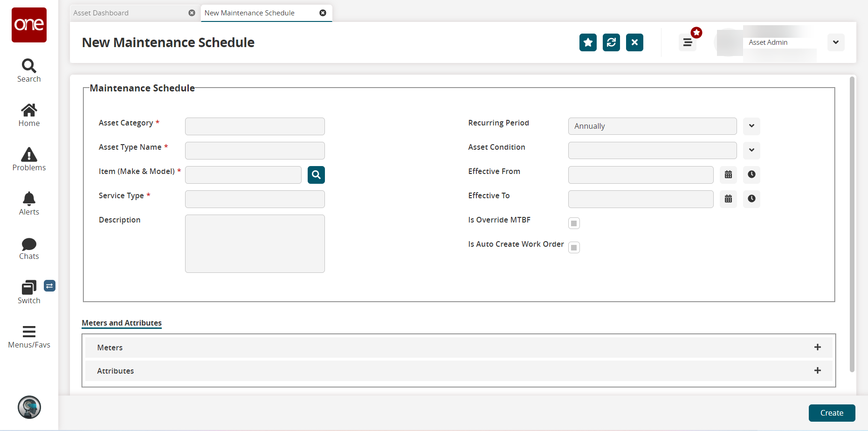Click the assistant avatar at sidebar bottom
The height and width of the screenshot is (431, 868).
click(29, 407)
